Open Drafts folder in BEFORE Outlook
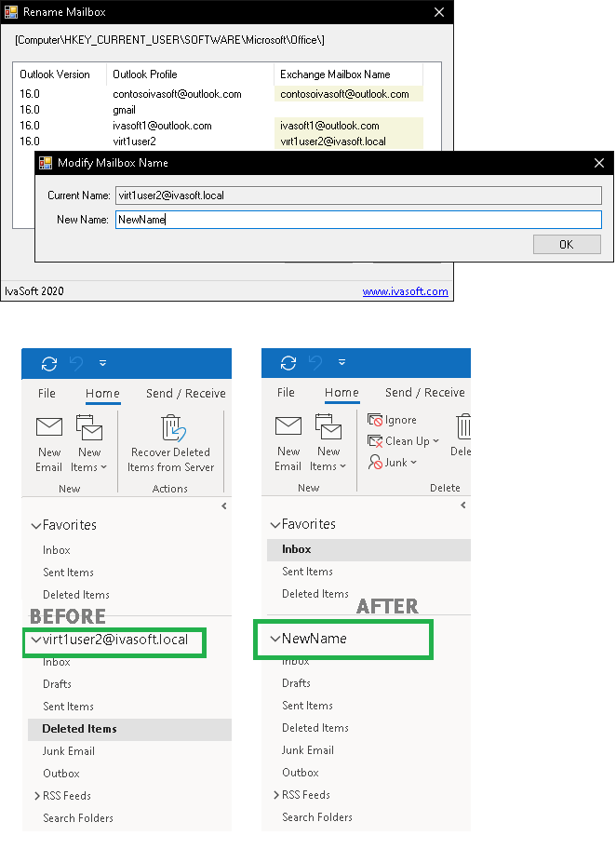Viewport: 616px width, 849px height. click(x=57, y=684)
